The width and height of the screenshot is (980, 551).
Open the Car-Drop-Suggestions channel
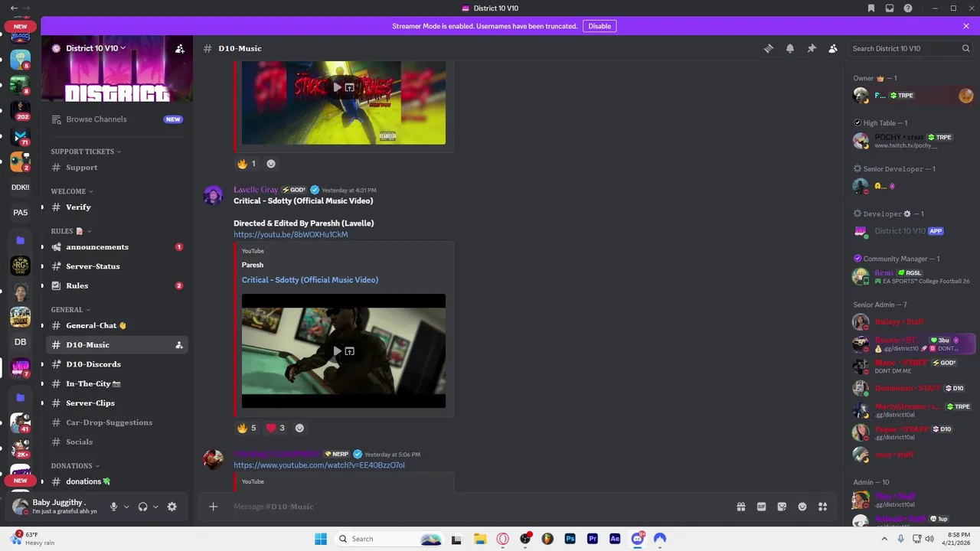coord(117,422)
